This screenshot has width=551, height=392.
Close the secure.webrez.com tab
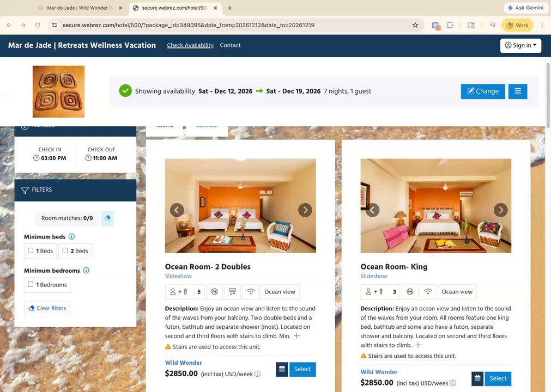tap(215, 8)
